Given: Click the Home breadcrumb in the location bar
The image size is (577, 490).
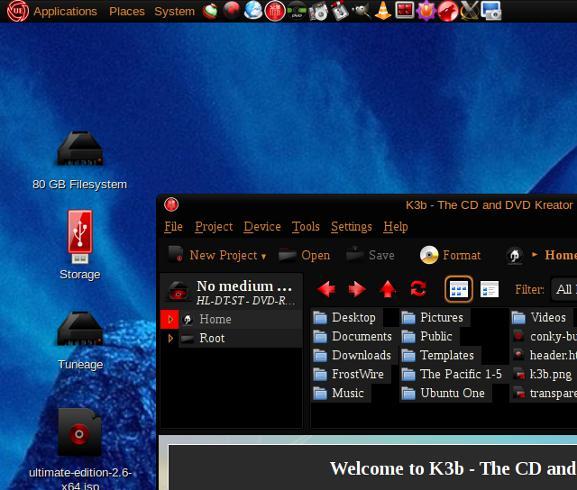Looking at the screenshot, I should (x=560, y=255).
